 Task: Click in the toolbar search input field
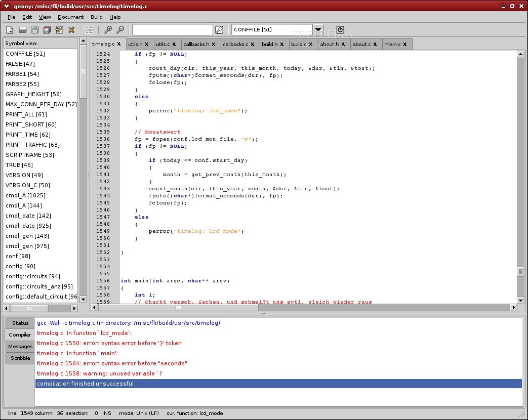[173, 30]
